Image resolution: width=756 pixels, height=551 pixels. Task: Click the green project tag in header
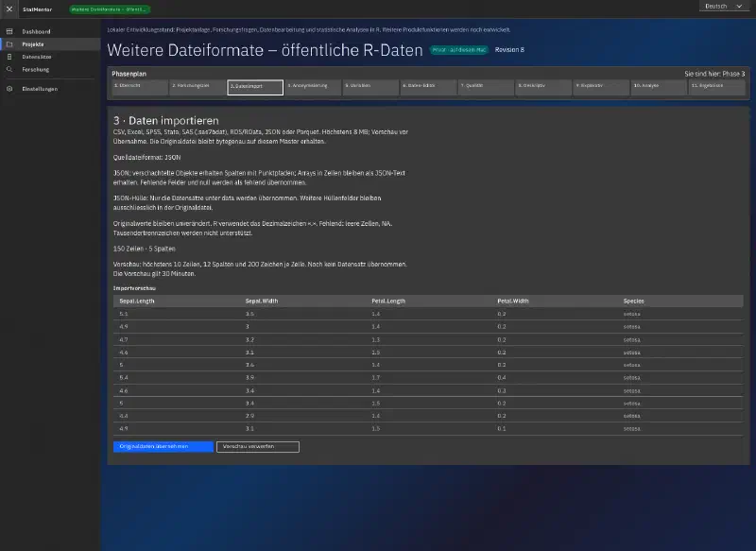110,9
